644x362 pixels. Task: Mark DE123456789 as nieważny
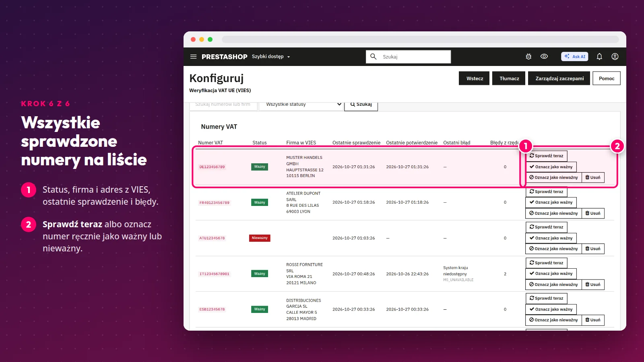pyautogui.click(x=553, y=177)
